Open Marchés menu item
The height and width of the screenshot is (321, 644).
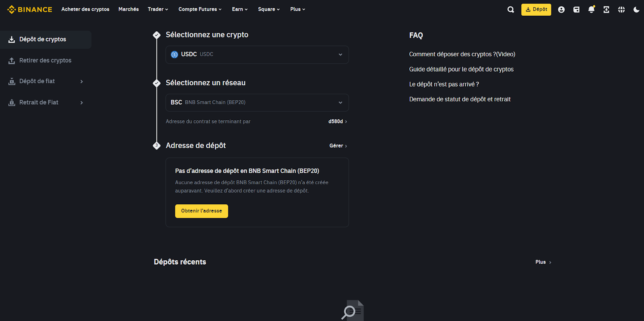pos(128,9)
